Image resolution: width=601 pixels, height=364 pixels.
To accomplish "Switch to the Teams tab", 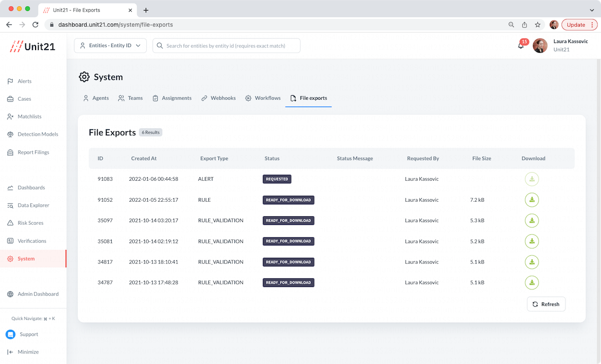I will click(130, 98).
